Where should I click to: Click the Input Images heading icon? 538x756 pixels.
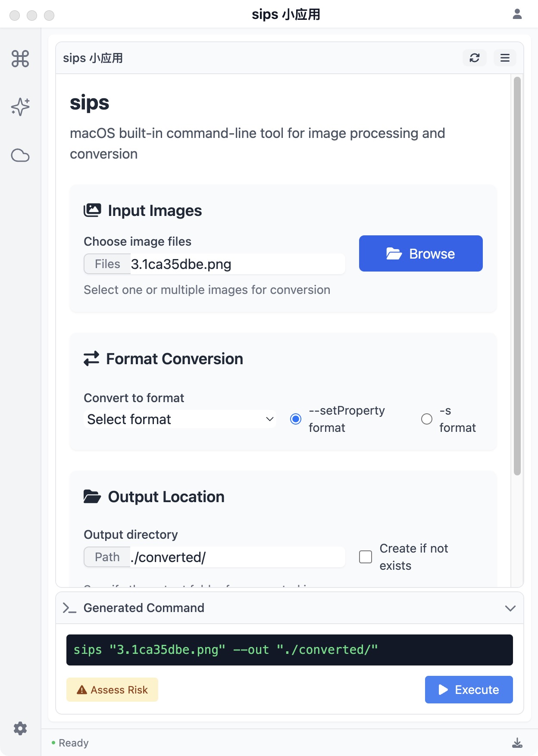tap(92, 210)
